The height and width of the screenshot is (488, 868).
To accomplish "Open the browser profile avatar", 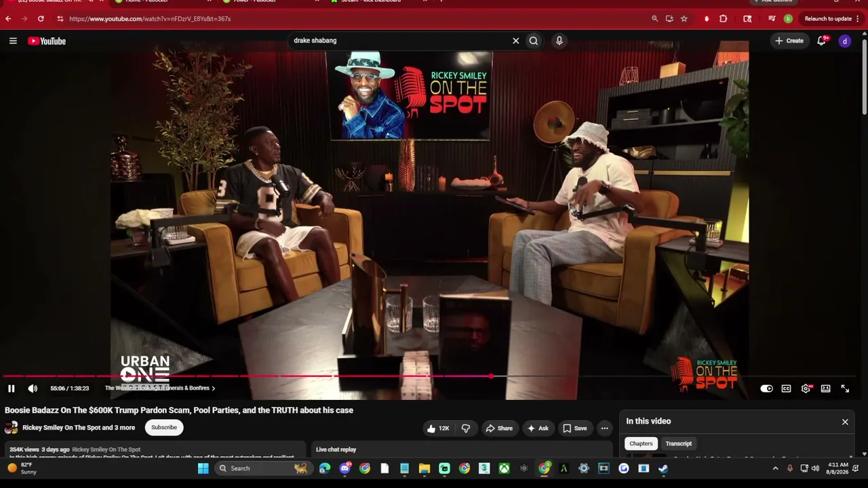I will pos(788,19).
